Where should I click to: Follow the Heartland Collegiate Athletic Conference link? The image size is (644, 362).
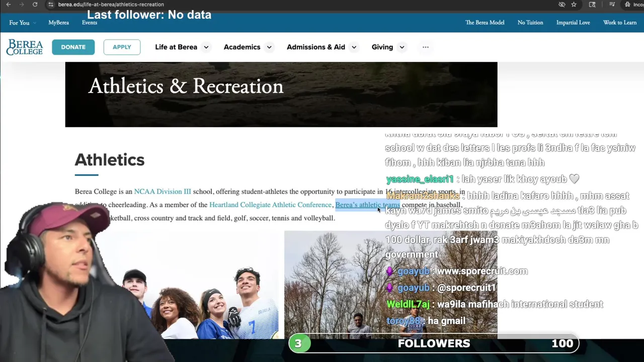[x=270, y=205]
